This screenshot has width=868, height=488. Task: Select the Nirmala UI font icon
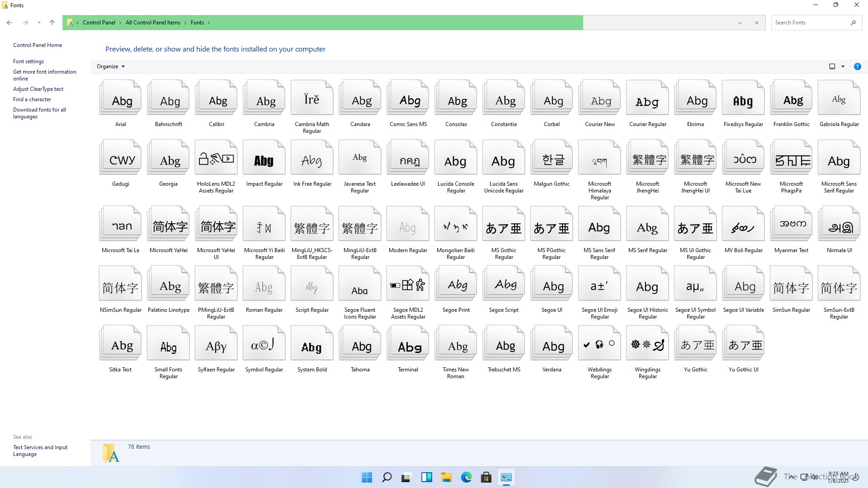coord(839,224)
